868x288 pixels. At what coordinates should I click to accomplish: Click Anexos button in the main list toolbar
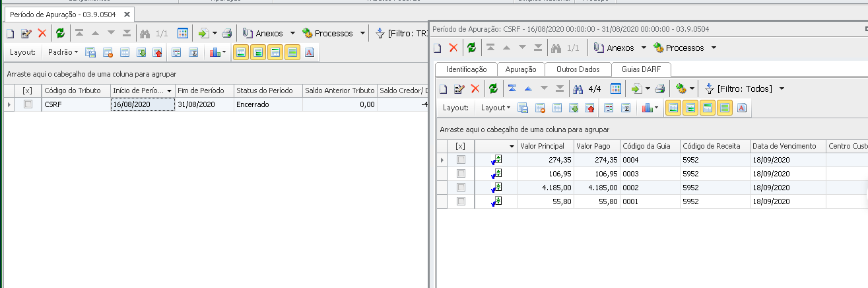click(x=263, y=33)
